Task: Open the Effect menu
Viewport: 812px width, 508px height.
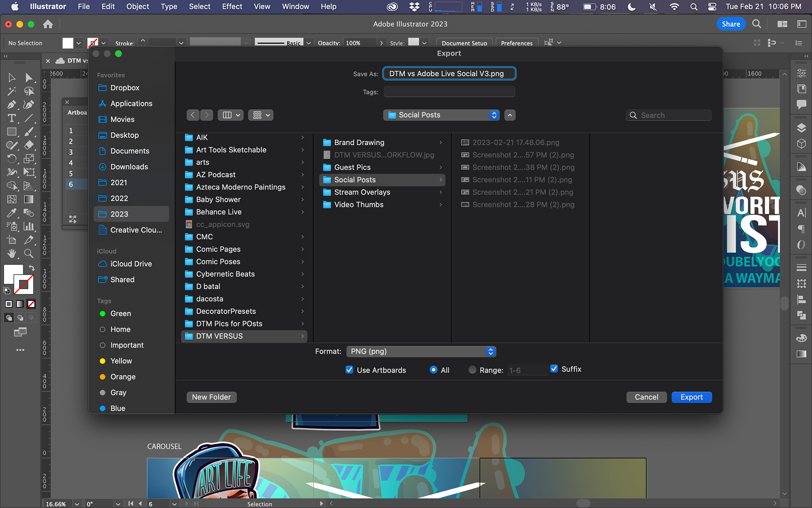Action: (232, 6)
